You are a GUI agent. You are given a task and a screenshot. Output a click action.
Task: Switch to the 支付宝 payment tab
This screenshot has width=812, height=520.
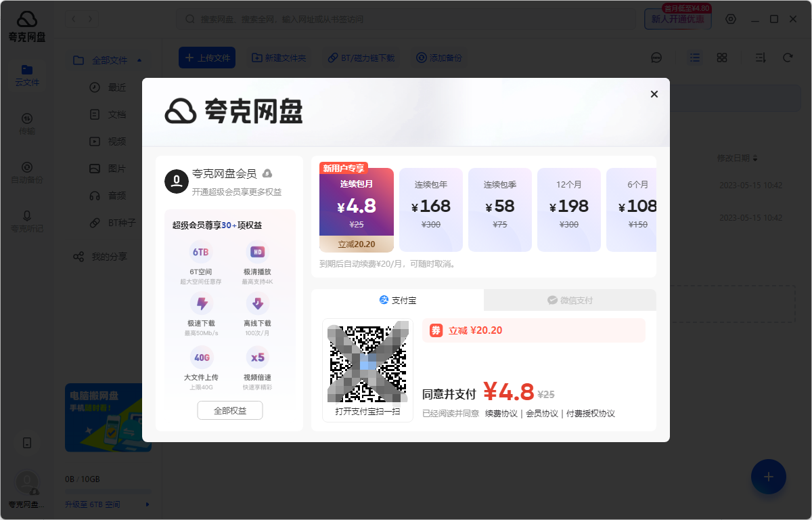click(397, 300)
